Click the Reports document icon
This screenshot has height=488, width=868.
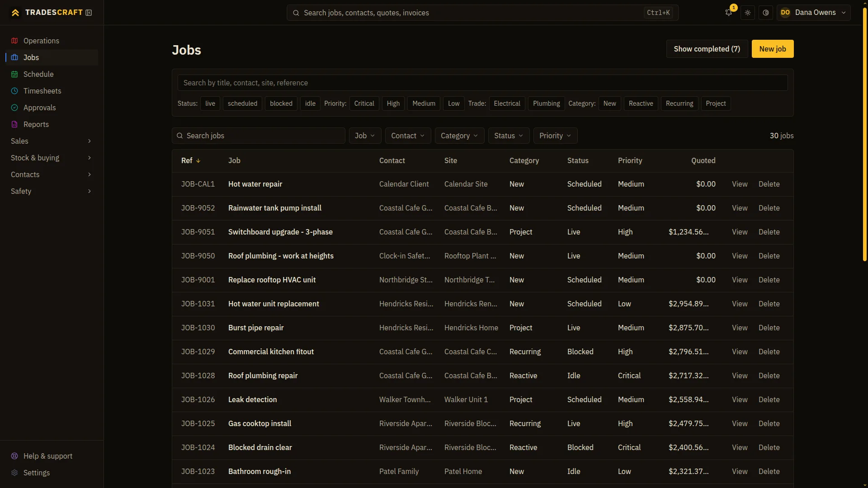[14, 124]
